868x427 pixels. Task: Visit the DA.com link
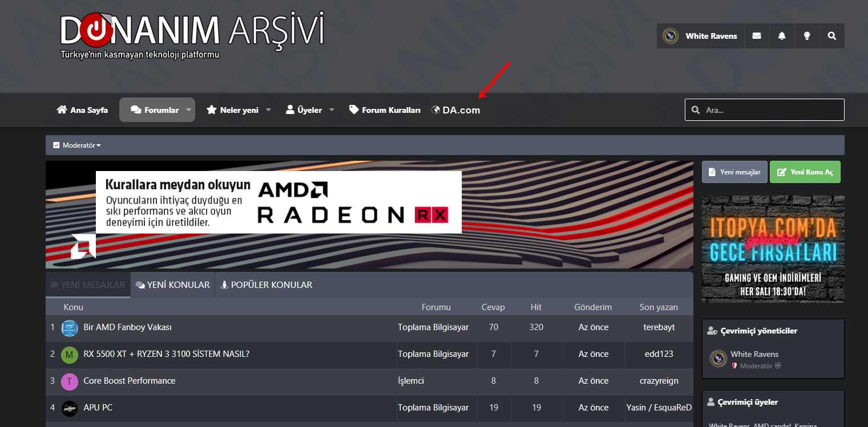[x=456, y=110]
